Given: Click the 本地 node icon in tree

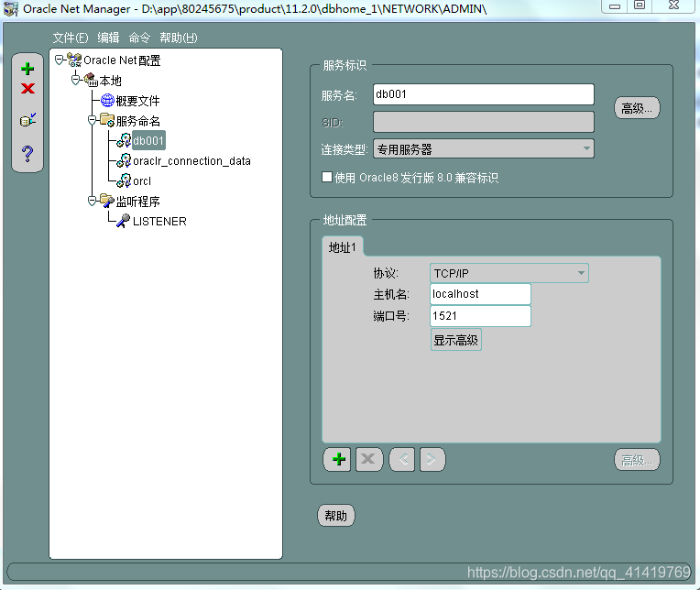Looking at the screenshot, I should [x=91, y=80].
